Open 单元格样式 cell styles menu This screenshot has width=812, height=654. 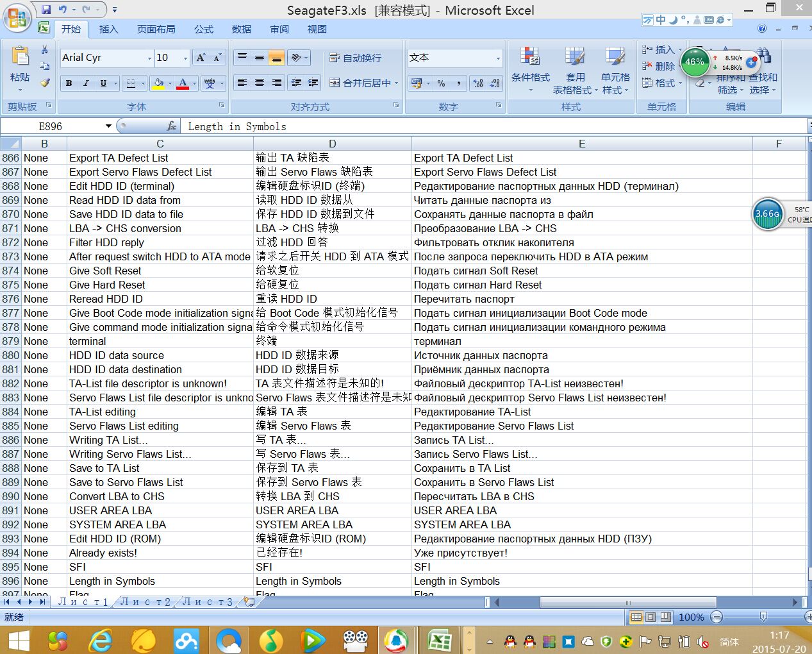point(615,71)
